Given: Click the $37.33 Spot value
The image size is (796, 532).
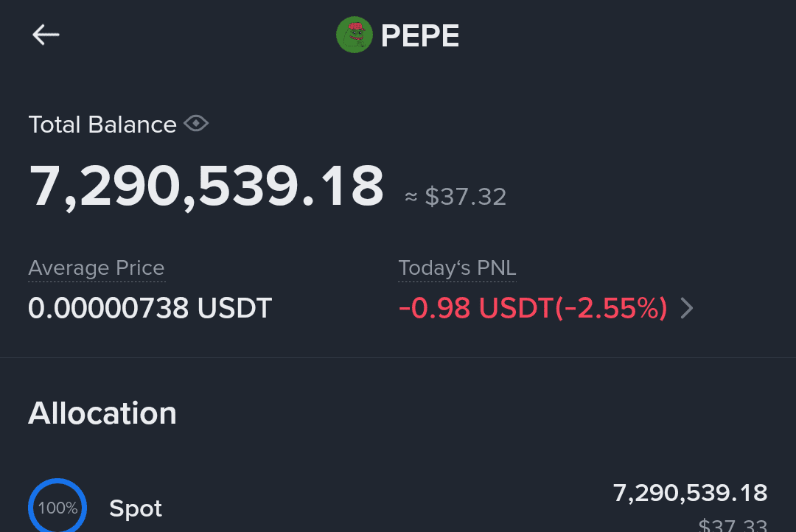Looking at the screenshot, I should point(733,525).
